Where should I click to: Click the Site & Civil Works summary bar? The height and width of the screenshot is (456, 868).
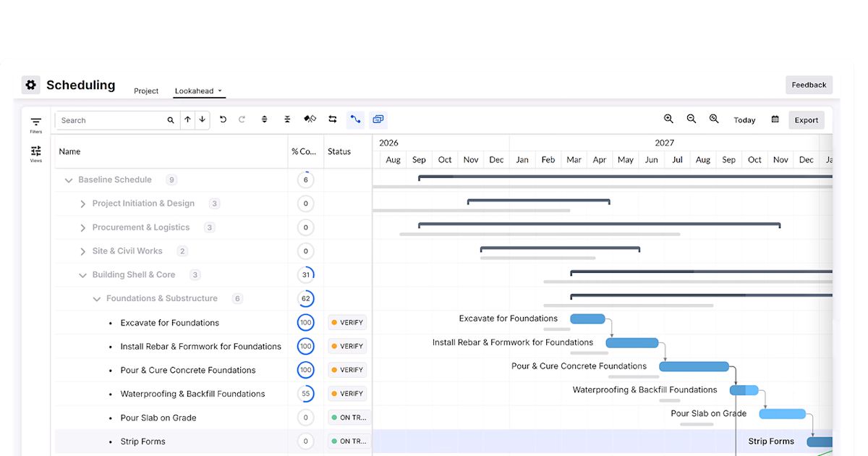point(560,249)
